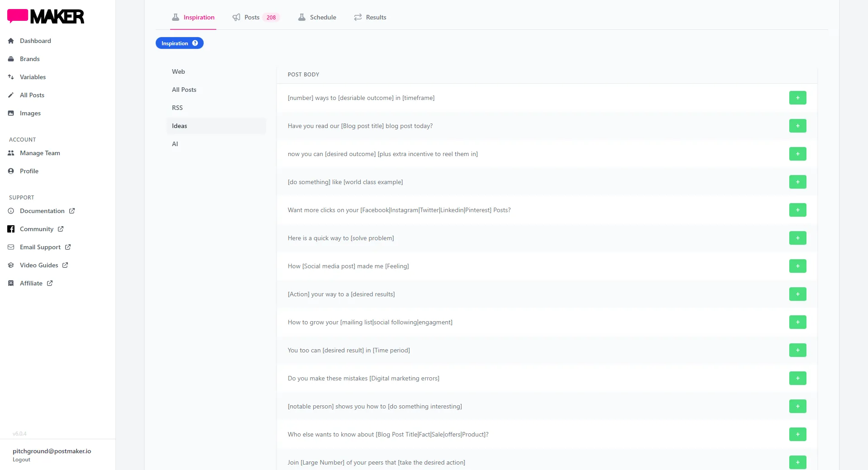Add the '[notable person] shows you how' idea
The width and height of the screenshot is (868, 470).
(x=797, y=406)
